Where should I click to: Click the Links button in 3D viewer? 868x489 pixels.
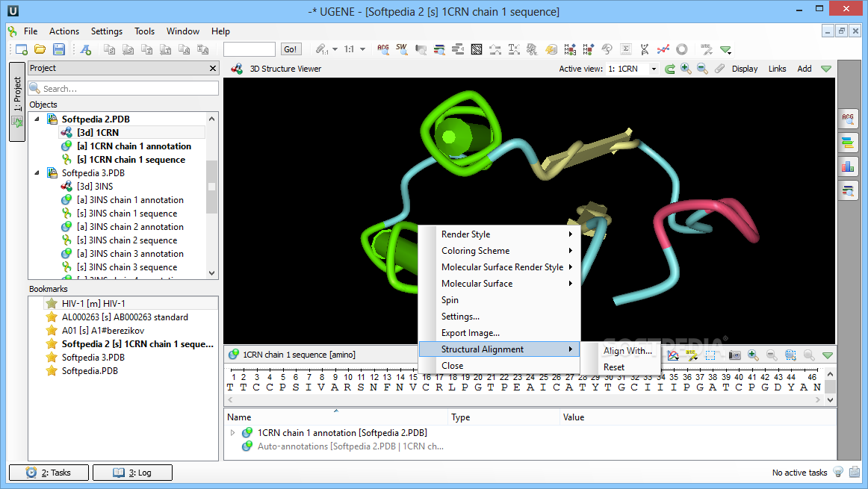click(x=777, y=69)
